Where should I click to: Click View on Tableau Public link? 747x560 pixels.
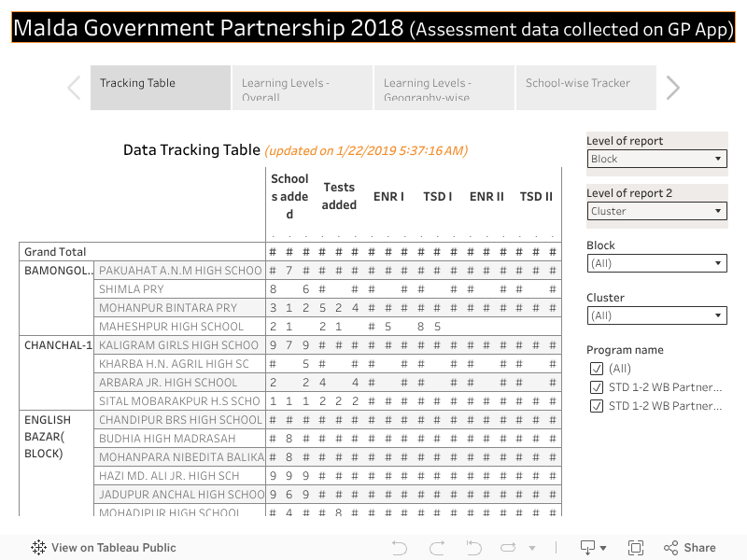coord(103,548)
